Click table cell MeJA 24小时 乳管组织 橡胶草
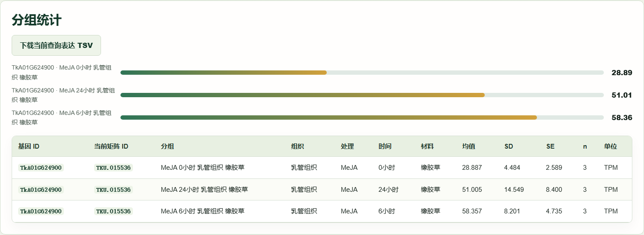This screenshot has height=235, width=644. click(205, 190)
